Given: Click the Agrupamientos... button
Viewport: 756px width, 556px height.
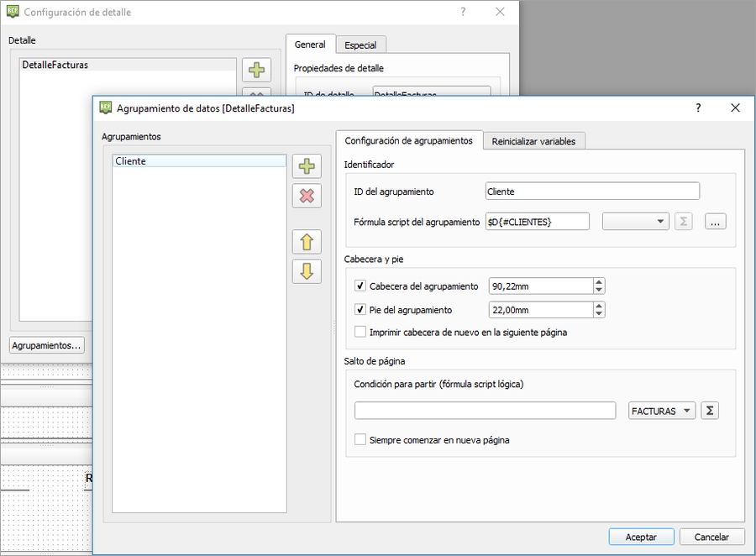Looking at the screenshot, I should [x=47, y=345].
